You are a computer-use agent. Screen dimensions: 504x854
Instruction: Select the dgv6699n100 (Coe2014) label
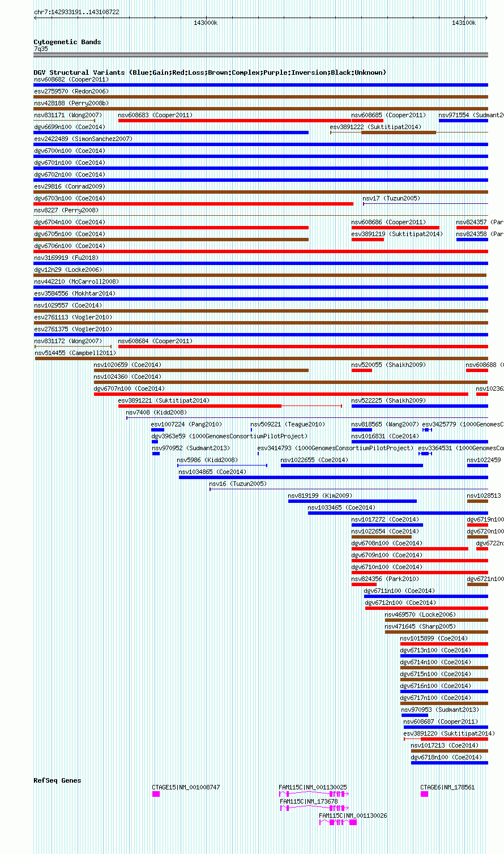tap(70, 127)
